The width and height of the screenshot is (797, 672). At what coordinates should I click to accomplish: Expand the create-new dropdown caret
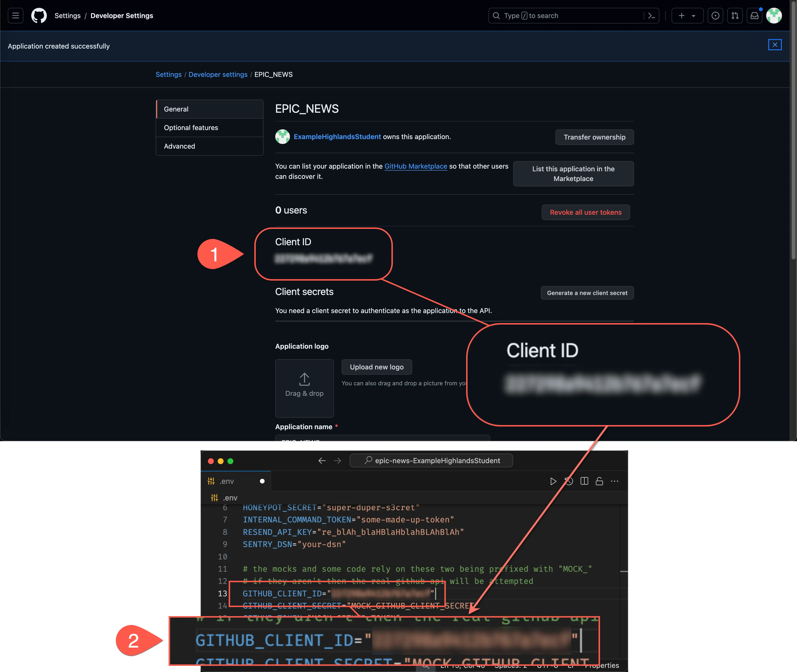pos(694,16)
